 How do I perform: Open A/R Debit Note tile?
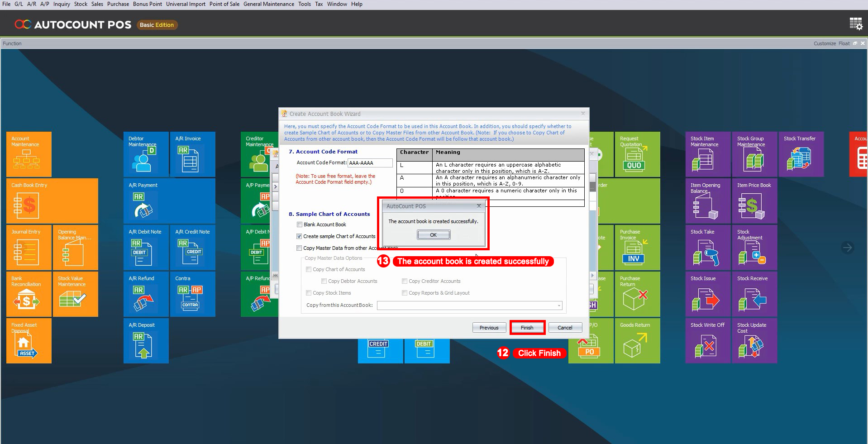[146, 248]
